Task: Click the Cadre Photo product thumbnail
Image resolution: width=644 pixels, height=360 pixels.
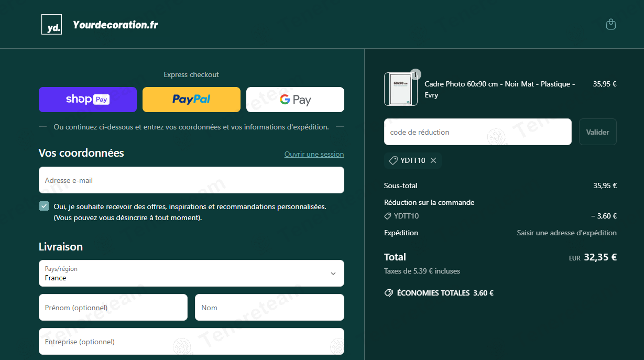Action: 401,89
